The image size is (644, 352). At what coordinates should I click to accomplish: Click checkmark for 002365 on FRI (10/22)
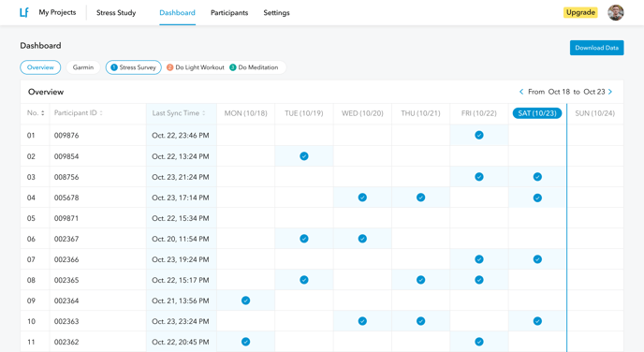479,280
